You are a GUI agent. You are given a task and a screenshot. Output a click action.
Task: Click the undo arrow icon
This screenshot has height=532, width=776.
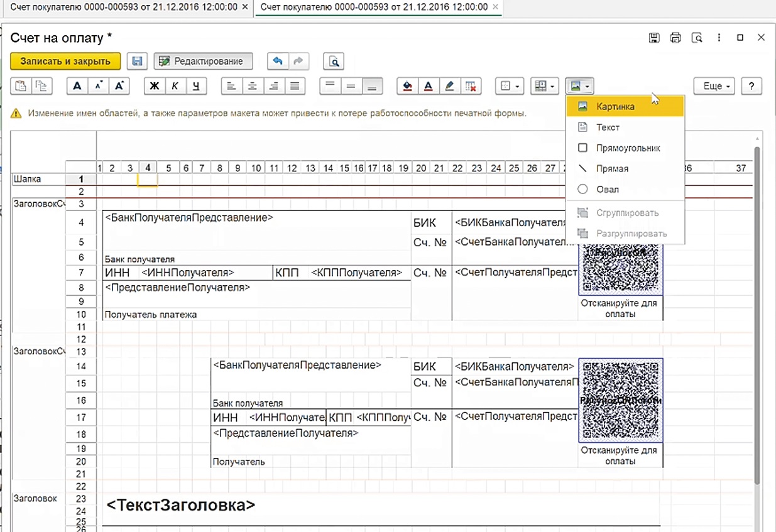[x=277, y=61]
